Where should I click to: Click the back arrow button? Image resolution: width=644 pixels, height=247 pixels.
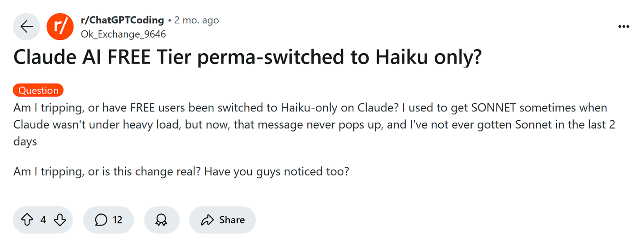click(27, 27)
